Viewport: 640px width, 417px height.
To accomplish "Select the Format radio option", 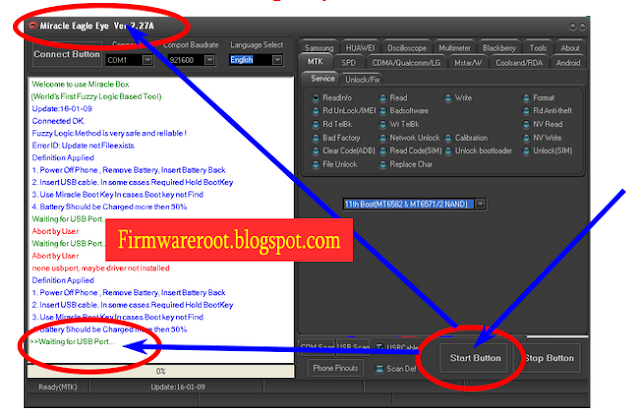I will tap(539, 98).
